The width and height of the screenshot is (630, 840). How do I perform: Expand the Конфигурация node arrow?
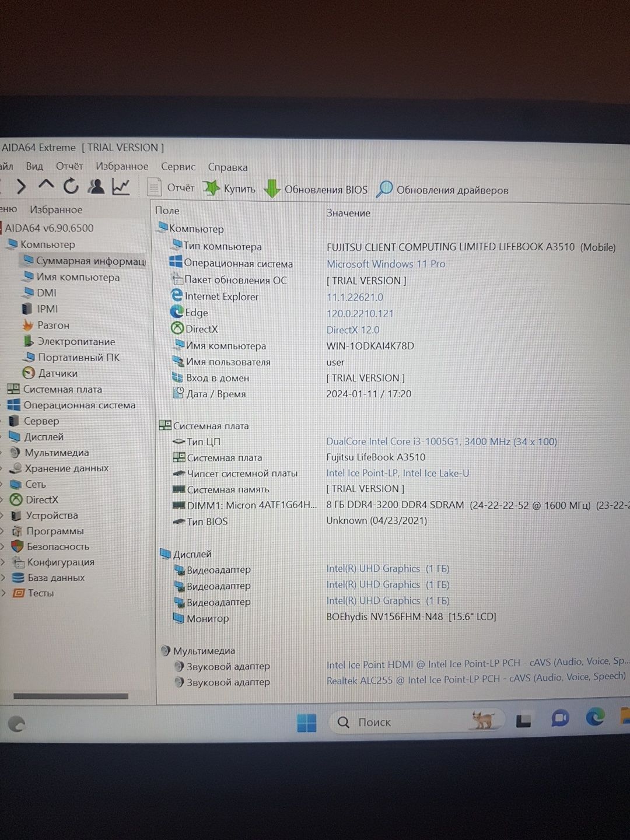point(3,562)
